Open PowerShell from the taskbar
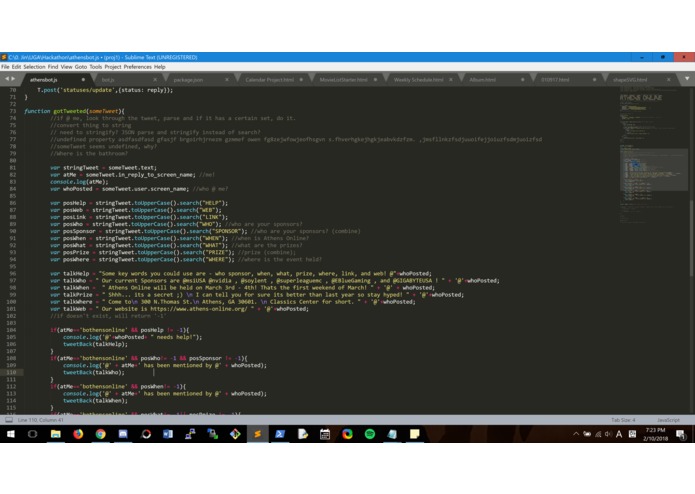This screenshot has height=494, width=695. (x=280, y=434)
